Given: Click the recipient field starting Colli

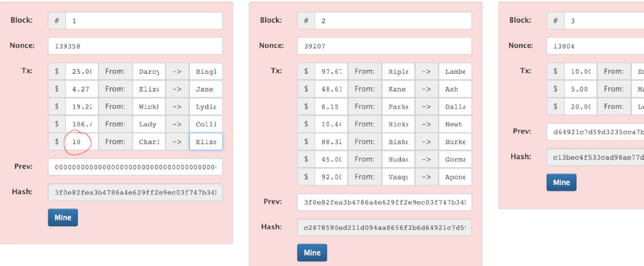Looking at the screenshot, I should [206, 124].
